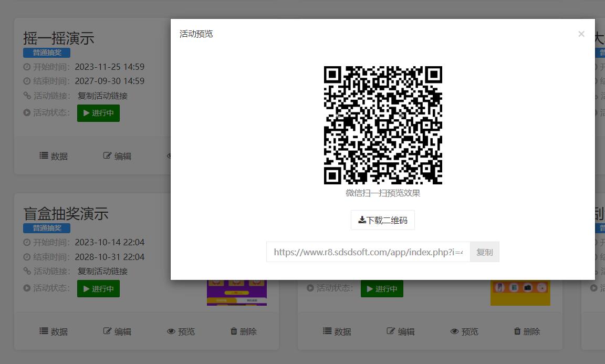Open 数据 for the 盲盒抽奖演示 activity
The width and height of the screenshot is (605, 364).
[x=54, y=331]
